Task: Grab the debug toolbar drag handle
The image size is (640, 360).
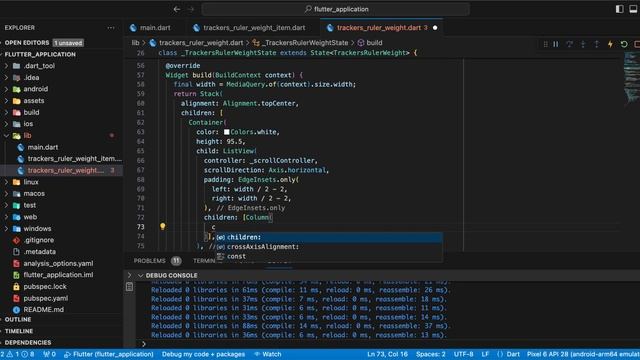Action: tap(546, 44)
